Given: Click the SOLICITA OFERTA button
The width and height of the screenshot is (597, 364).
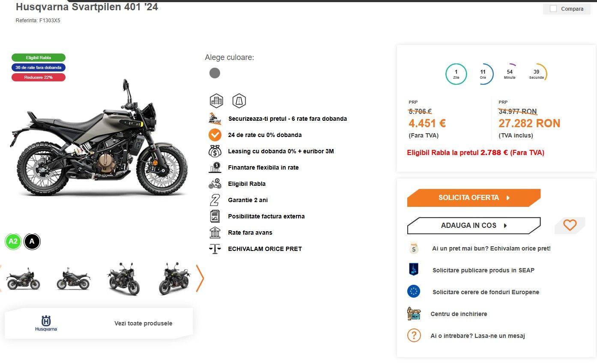Looking at the screenshot, I should [474, 198].
